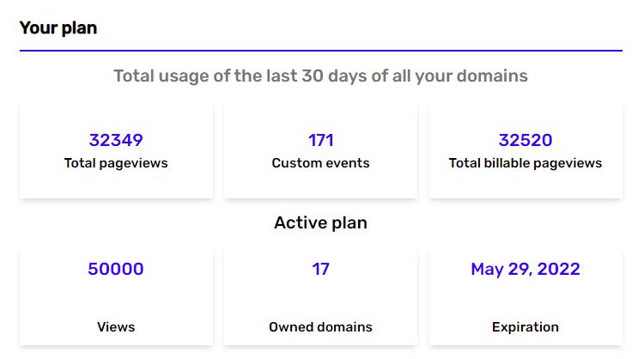Click the Active plan heading

click(321, 222)
